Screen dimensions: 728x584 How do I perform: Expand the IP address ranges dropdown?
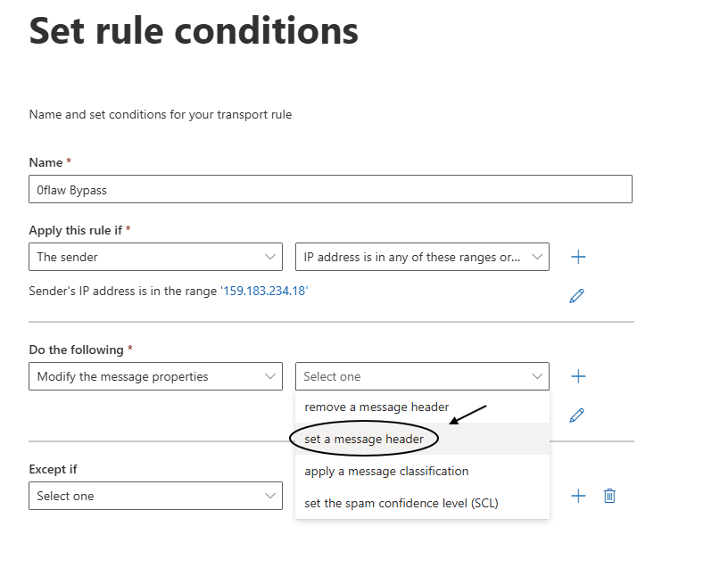[x=422, y=257]
